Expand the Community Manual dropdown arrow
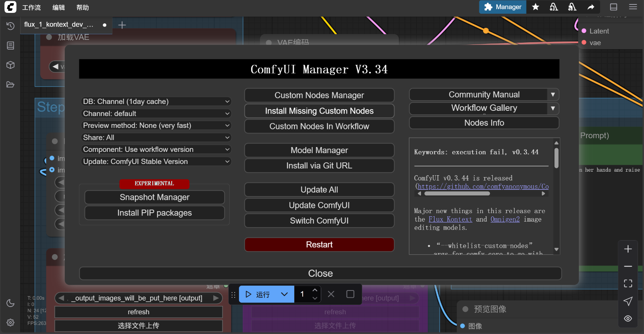This screenshot has width=644, height=334. [553, 95]
